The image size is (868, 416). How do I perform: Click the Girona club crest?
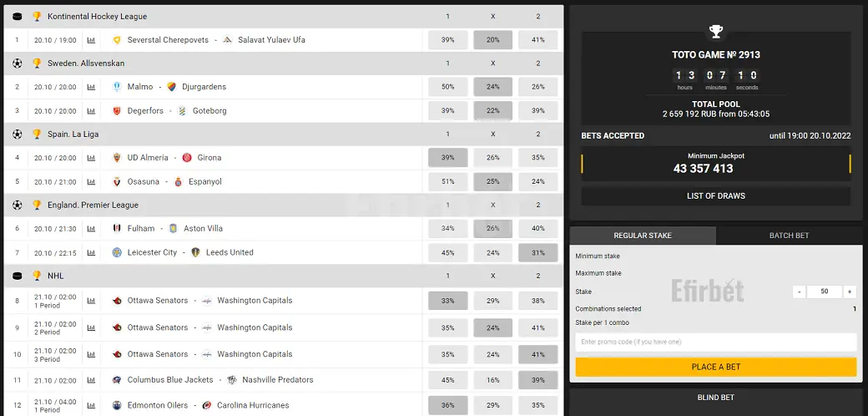[187, 158]
